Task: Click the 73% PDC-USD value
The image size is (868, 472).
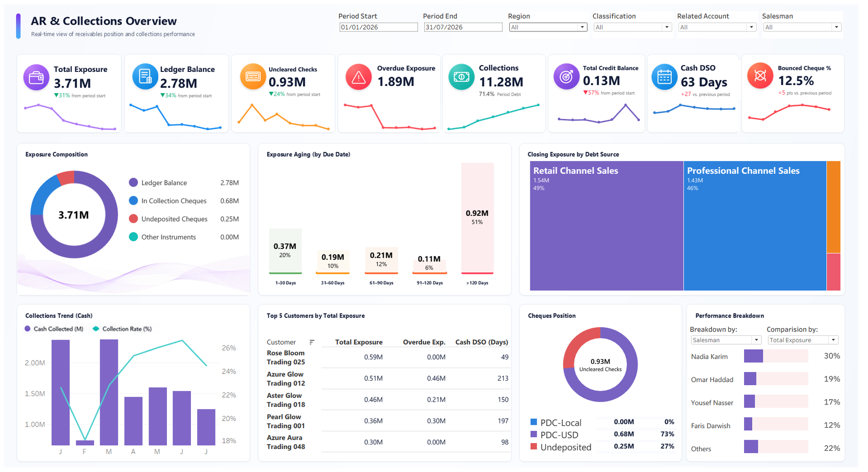Action: tap(667, 434)
